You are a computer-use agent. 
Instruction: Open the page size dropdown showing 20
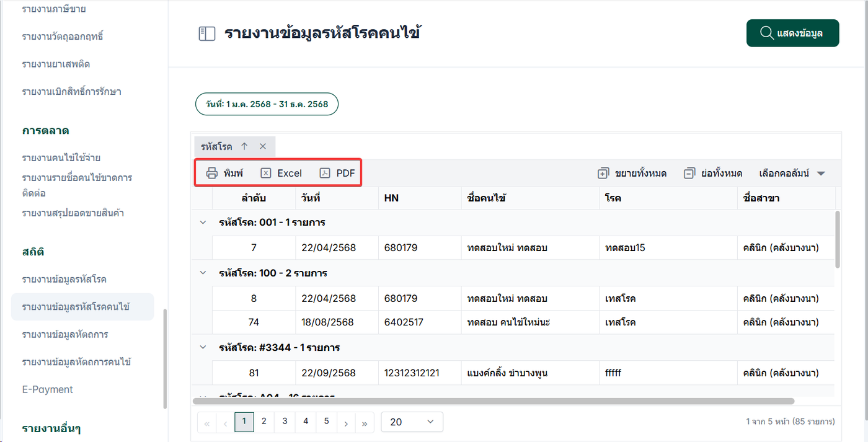(x=412, y=422)
